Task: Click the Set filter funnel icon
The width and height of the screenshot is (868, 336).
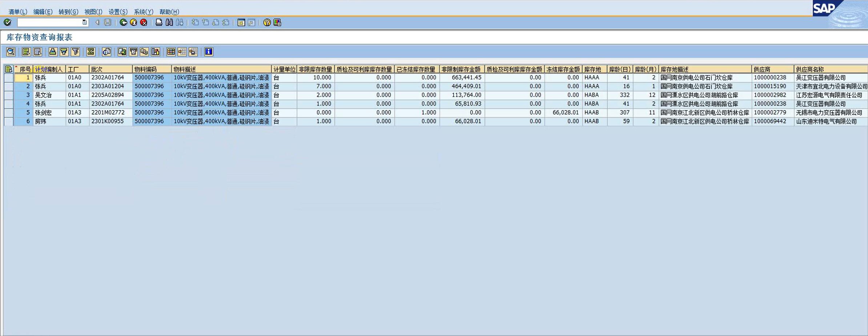Action: (x=75, y=52)
